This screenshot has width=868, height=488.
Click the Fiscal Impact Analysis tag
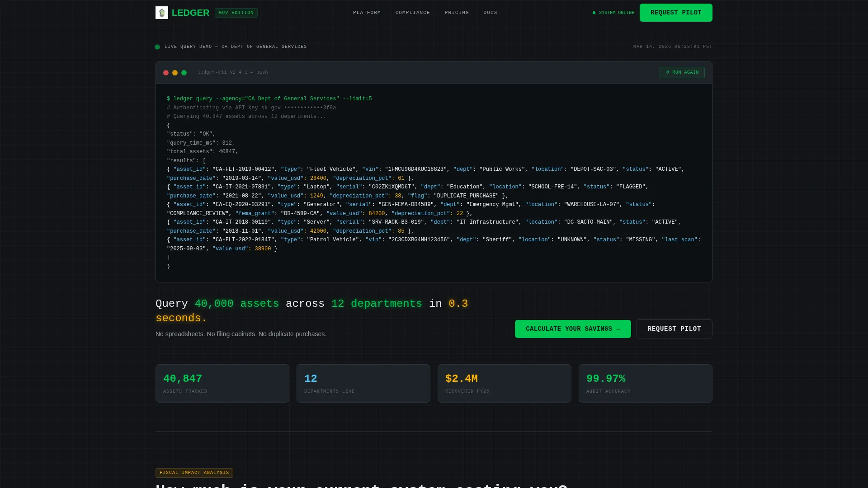click(x=194, y=473)
